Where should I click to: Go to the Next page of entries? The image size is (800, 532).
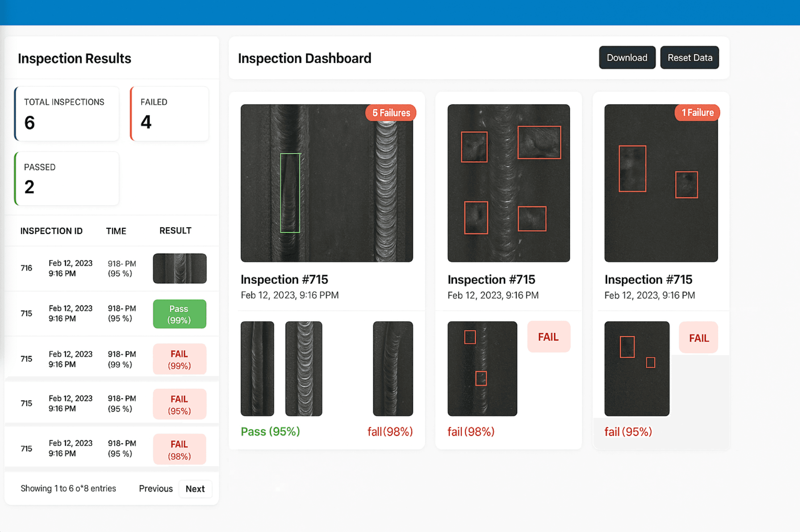point(195,488)
